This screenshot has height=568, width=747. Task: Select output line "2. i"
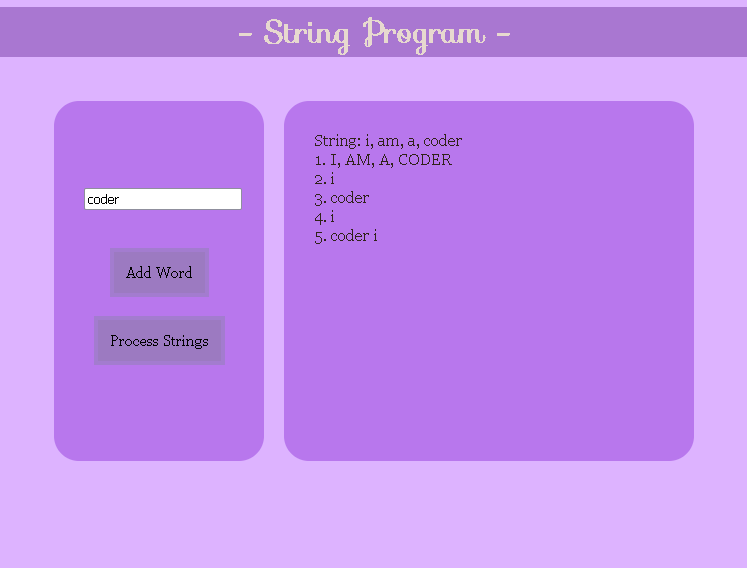(x=325, y=179)
